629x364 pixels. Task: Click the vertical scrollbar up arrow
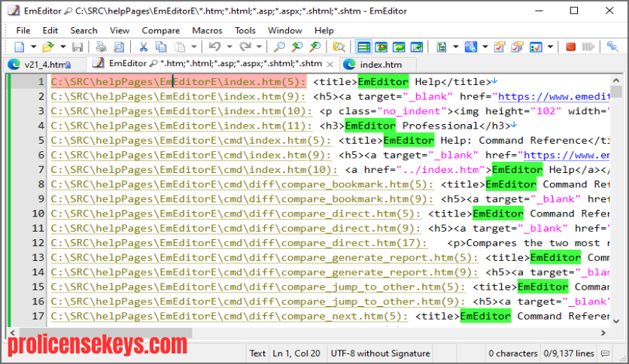click(616, 80)
